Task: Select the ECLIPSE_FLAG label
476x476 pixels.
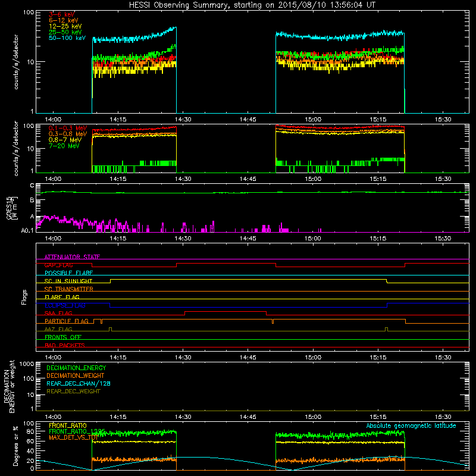Action: point(65,305)
